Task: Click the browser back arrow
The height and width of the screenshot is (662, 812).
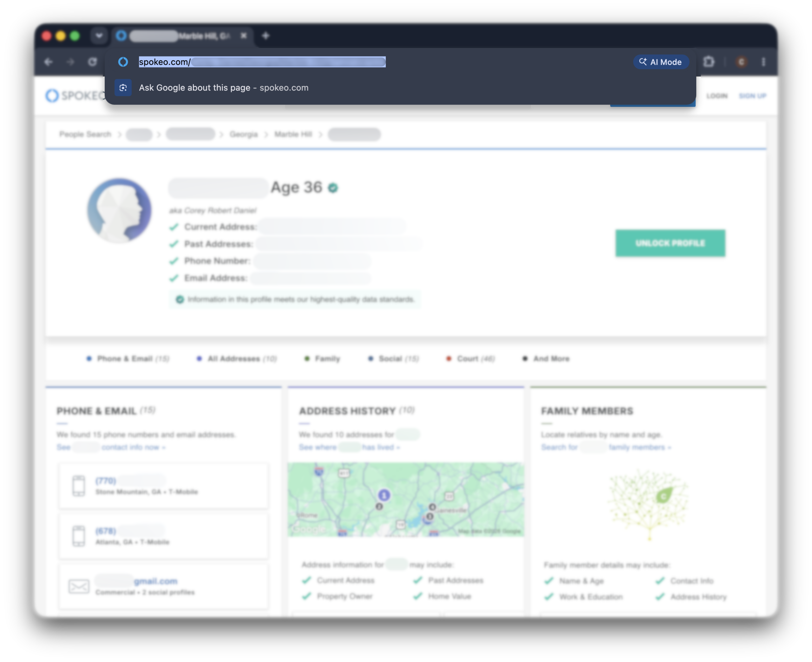Action: point(49,62)
